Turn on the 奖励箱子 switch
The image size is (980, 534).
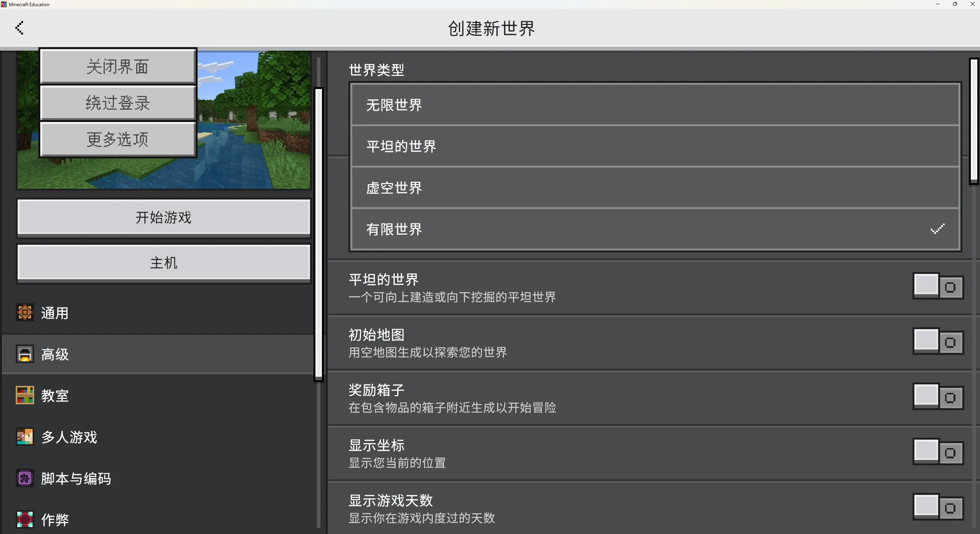coord(938,397)
